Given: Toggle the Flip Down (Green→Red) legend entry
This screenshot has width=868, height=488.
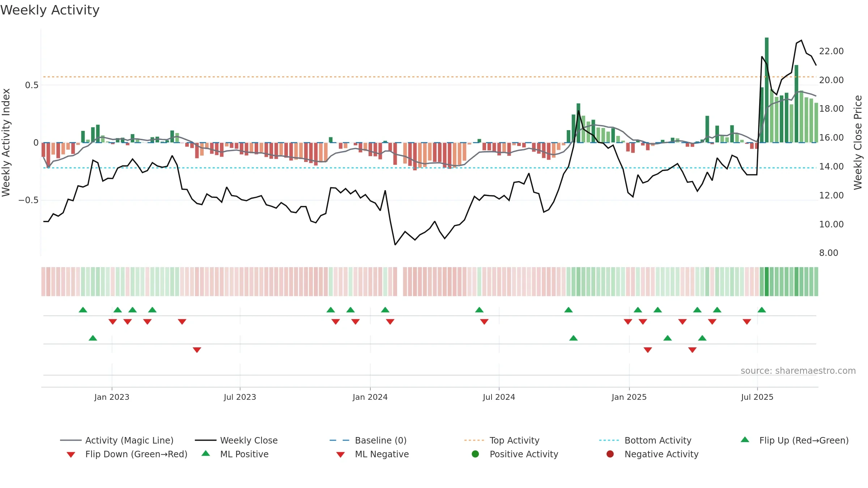Looking at the screenshot, I should tap(127, 454).
